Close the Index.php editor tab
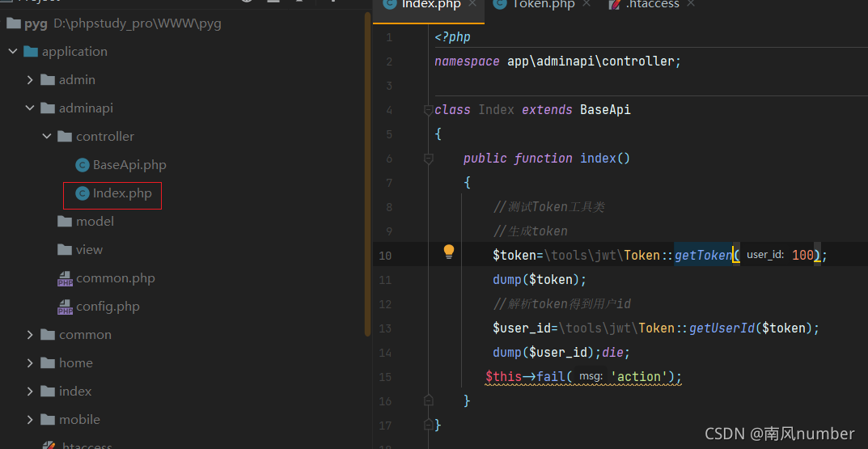The width and height of the screenshot is (868, 449). pyautogui.click(x=472, y=3)
